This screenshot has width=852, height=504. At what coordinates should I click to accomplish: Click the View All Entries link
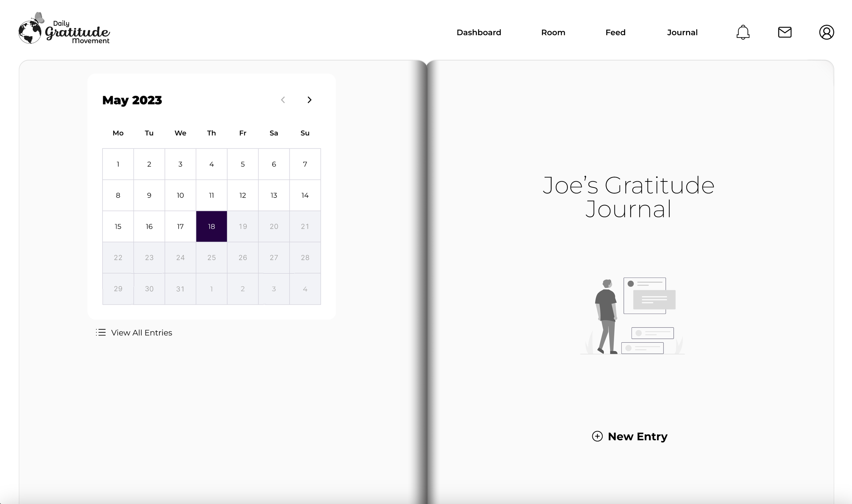[141, 333]
